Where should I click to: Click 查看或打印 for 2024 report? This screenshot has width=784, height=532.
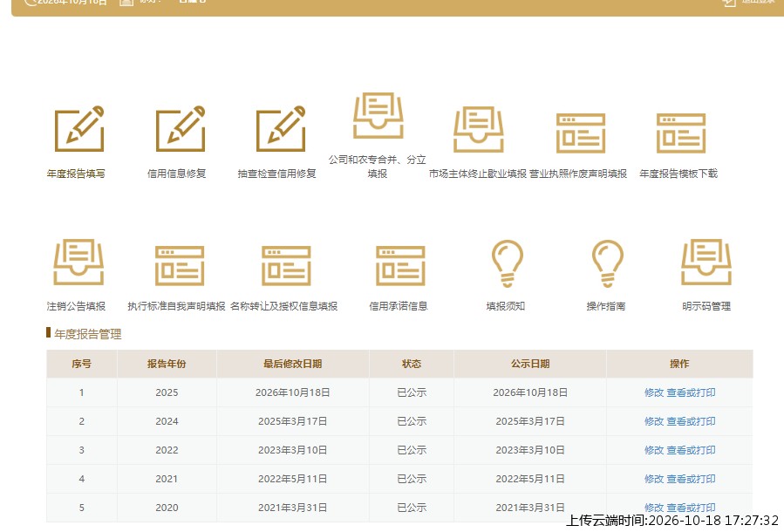point(691,421)
